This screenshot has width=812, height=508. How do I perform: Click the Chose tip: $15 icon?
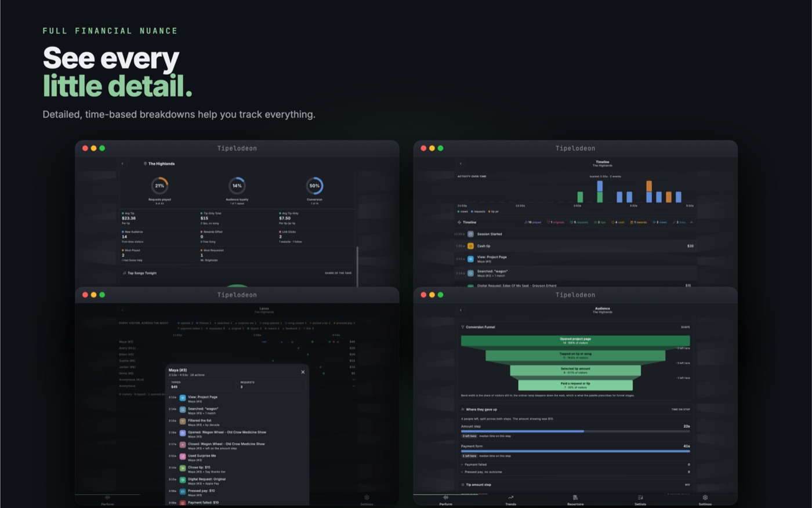point(182,469)
